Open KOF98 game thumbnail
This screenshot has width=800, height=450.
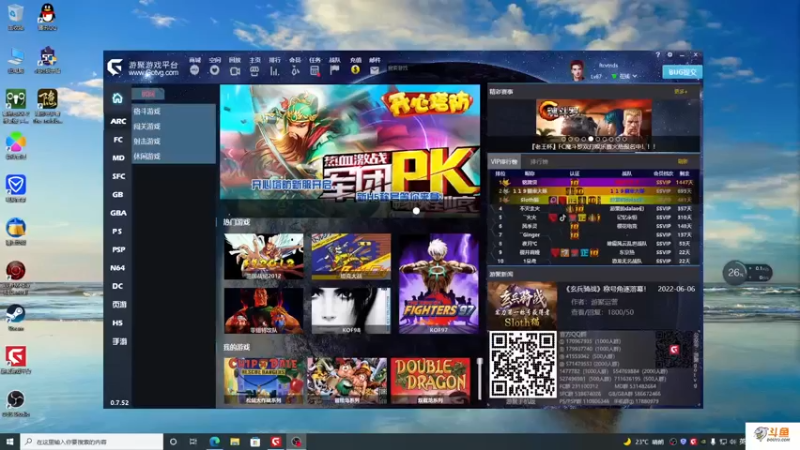pyautogui.click(x=351, y=310)
